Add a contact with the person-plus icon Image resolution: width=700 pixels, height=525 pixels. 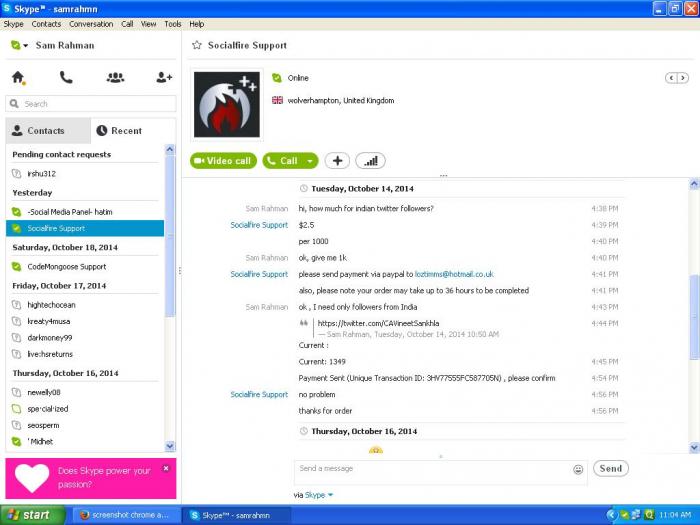[164, 78]
